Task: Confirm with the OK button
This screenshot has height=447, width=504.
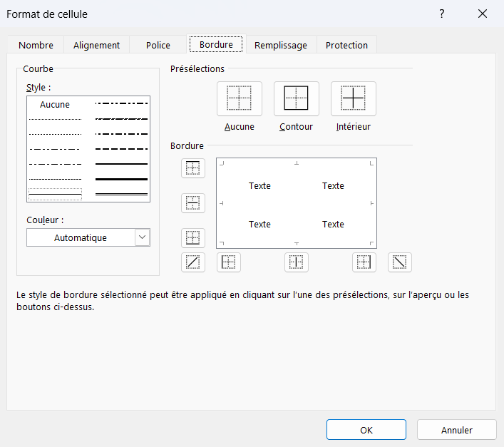Action: coord(366,430)
